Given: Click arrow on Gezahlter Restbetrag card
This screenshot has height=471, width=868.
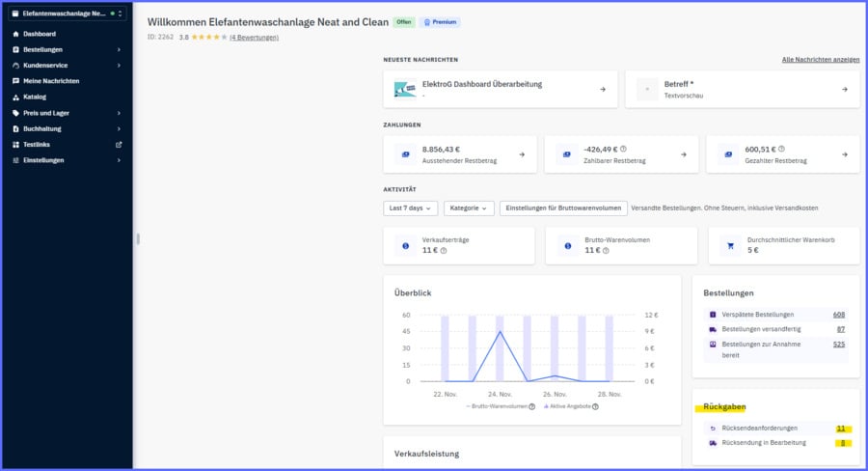Looking at the screenshot, I should coord(844,154).
